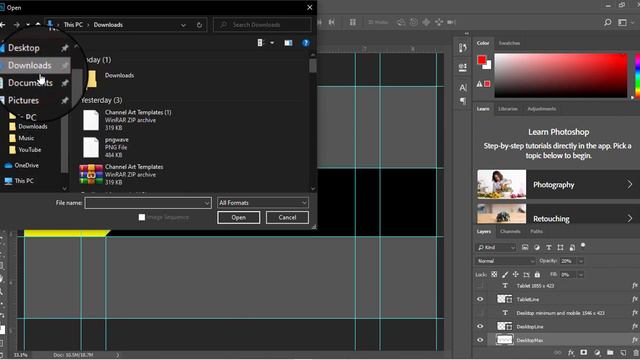Toggle lock position in Layers panel
Screen dimensions: 640x360
click(516, 274)
